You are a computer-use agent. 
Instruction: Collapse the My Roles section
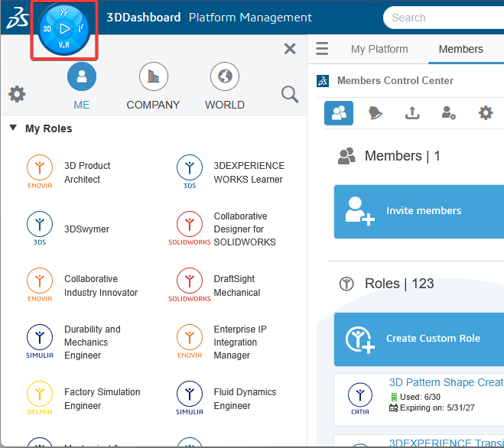13,128
